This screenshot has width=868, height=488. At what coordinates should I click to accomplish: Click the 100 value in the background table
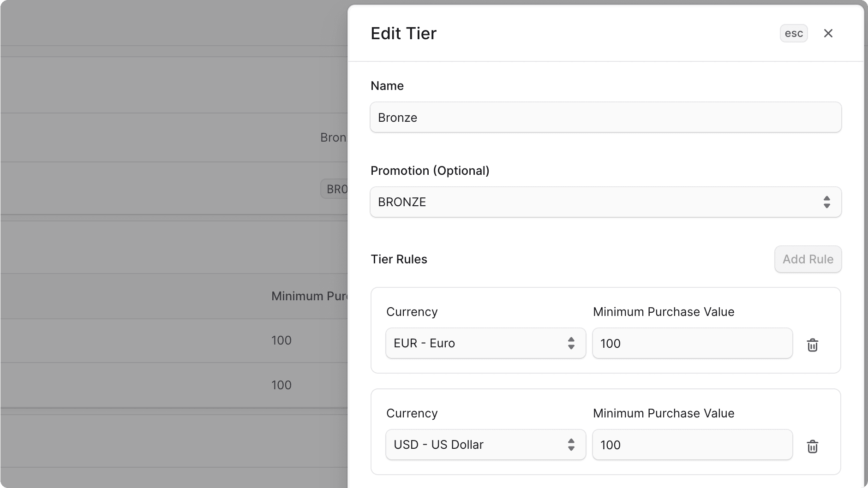[281, 340]
